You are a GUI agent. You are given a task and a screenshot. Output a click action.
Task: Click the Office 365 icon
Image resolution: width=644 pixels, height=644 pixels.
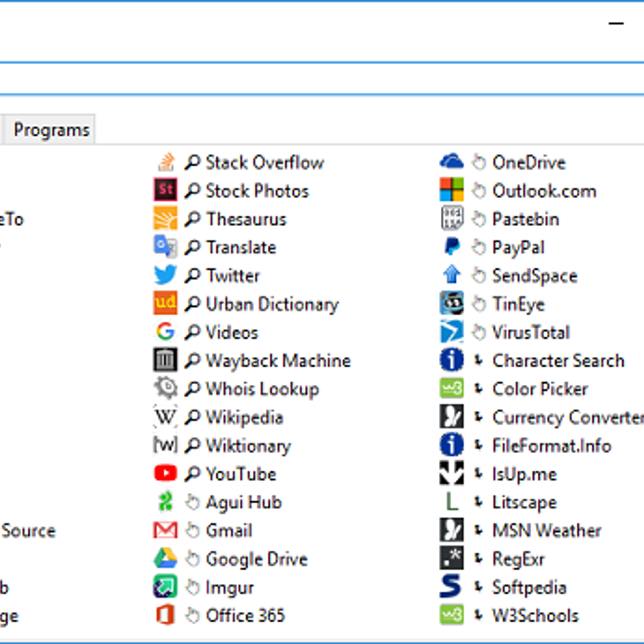[x=165, y=615]
